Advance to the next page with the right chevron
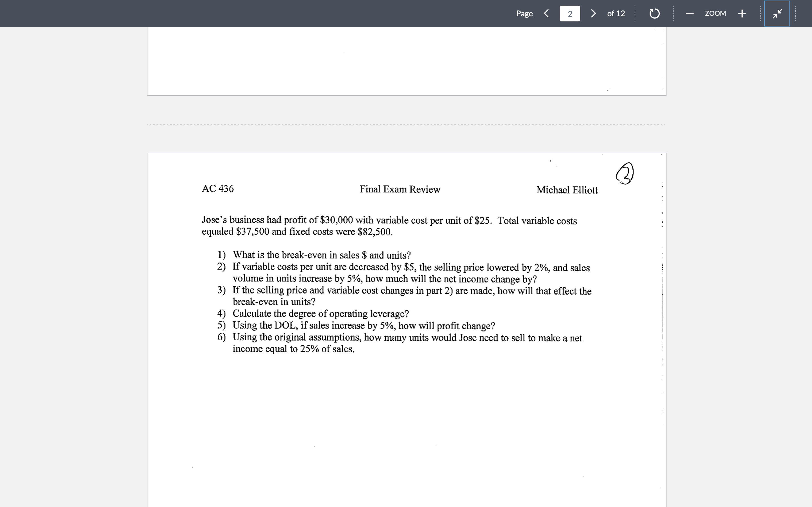The height and width of the screenshot is (507, 812). tap(593, 14)
